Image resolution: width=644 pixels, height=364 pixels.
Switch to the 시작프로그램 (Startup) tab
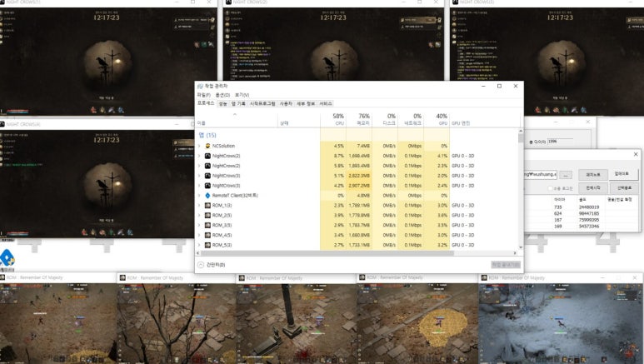pyautogui.click(x=262, y=103)
